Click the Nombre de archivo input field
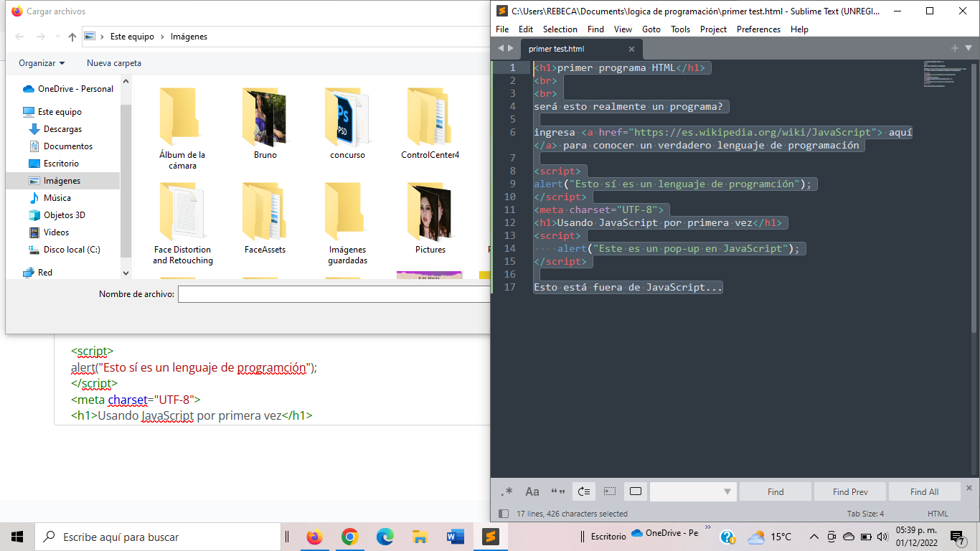 point(334,294)
